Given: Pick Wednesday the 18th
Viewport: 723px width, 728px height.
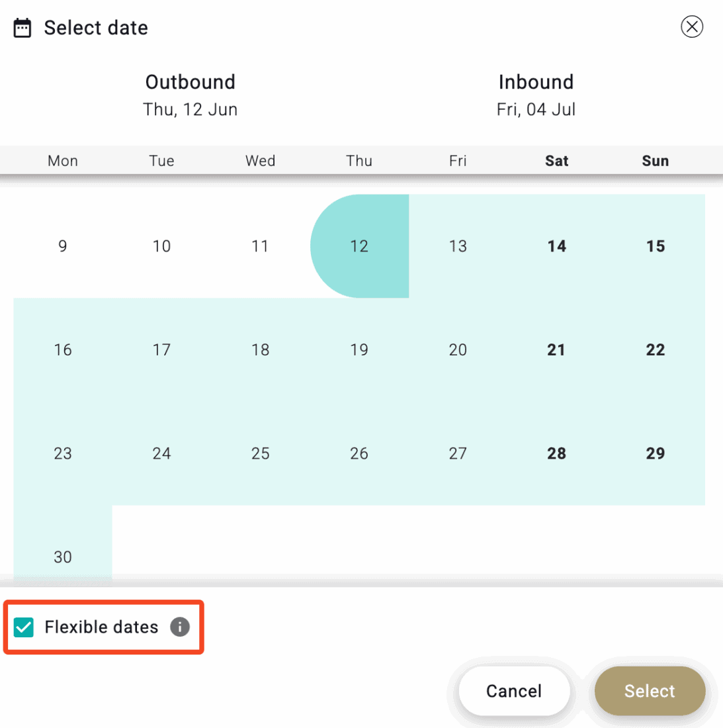Looking at the screenshot, I should click(261, 349).
